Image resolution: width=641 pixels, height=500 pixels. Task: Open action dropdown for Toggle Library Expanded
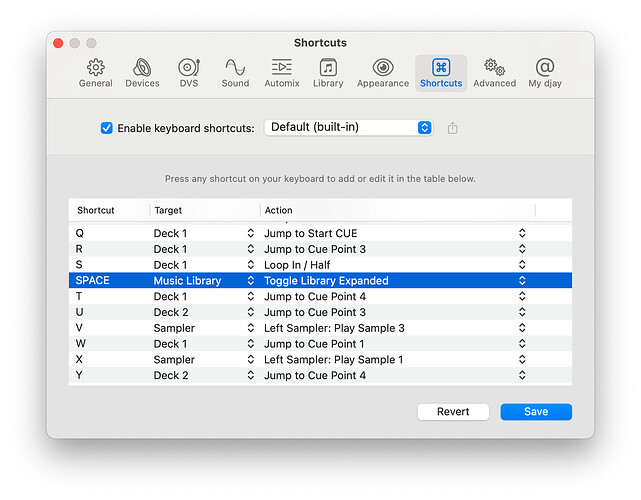(521, 281)
